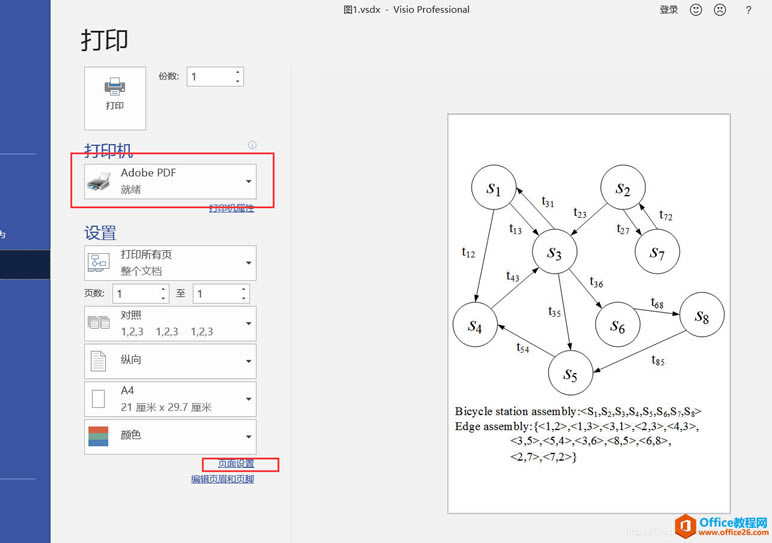The width and height of the screenshot is (772, 543).
Task: Open the 打印机属性 link
Action: click(231, 208)
